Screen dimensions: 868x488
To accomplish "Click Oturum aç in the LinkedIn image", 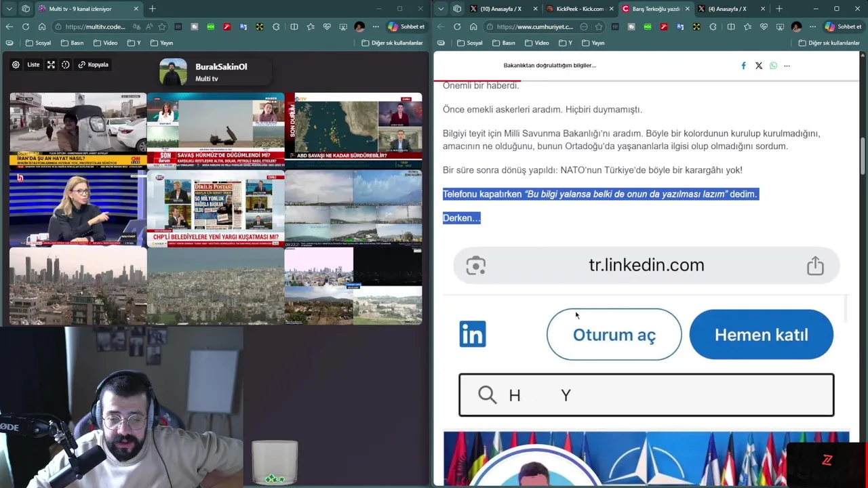I will [614, 334].
